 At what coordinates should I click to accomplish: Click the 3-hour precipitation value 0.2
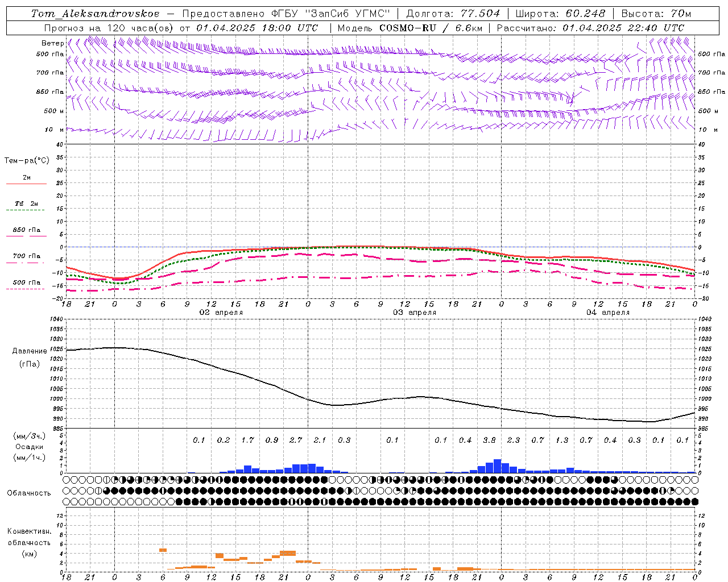[x=224, y=440]
